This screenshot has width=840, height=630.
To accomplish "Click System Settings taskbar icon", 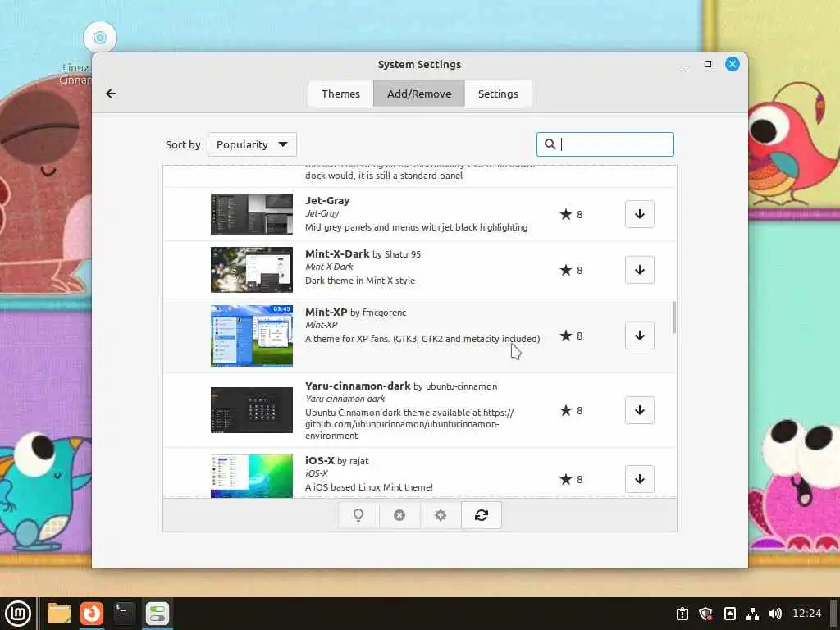I will pyautogui.click(x=157, y=614).
